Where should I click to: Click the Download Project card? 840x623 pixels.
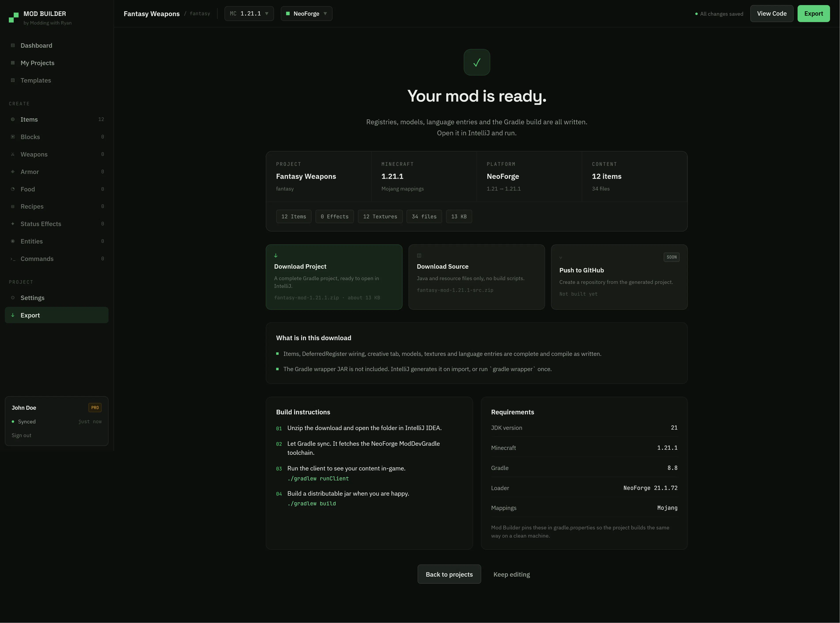[334, 277]
